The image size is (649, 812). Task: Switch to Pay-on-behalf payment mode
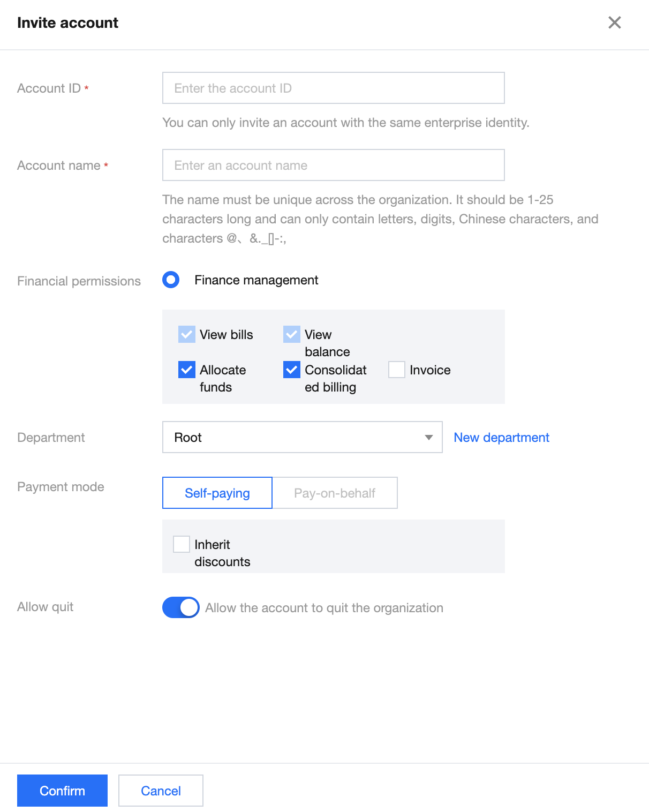[x=335, y=493]
